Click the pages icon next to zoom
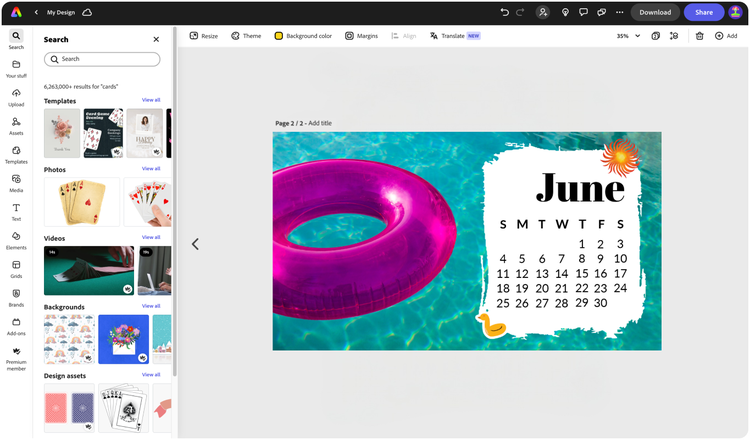 (x=656, y=36)
